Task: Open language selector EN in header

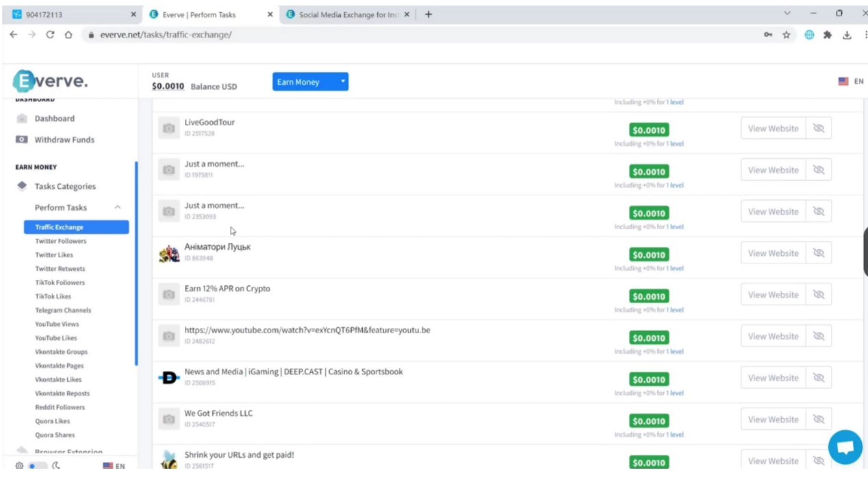Action: tap(850, 81)
